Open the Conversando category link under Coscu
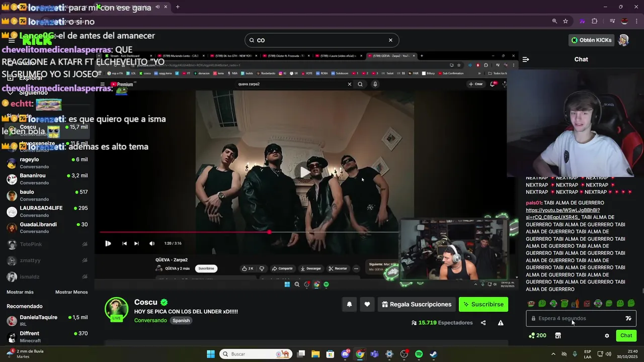 click(150, 320)
